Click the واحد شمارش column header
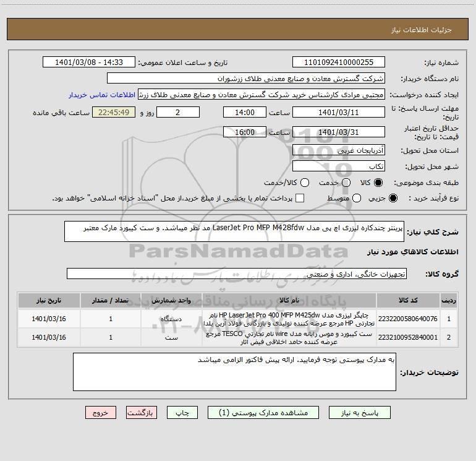 coord(171,301)
